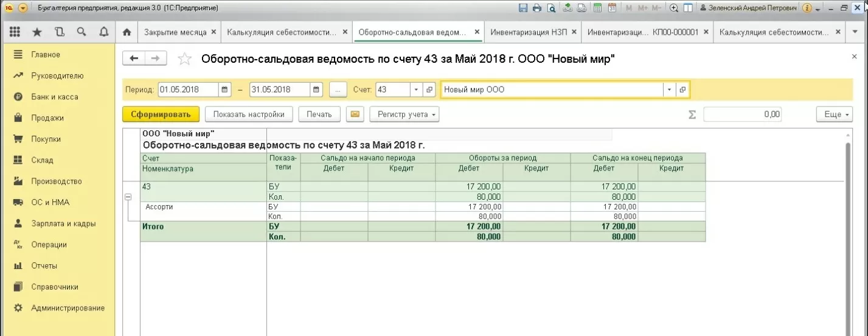Screen dimensions: 868x336
Task: Open the account 43 form icon
Action: click(429, 89)
